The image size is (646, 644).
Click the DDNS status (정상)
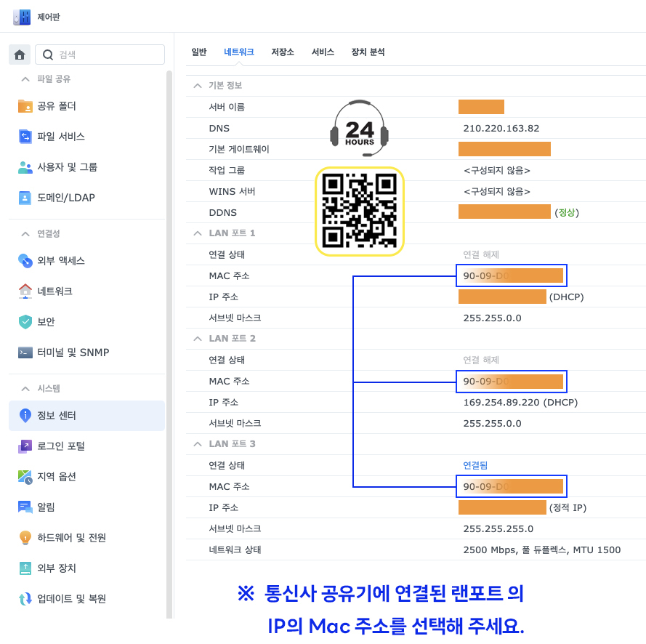point(567,212)
